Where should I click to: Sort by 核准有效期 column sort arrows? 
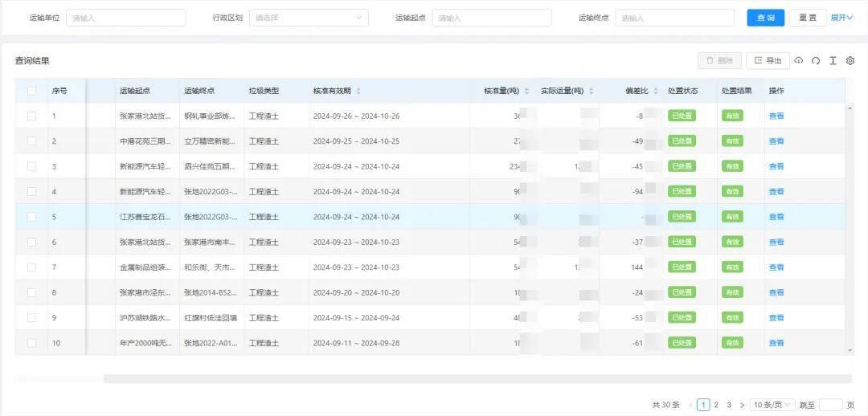pyautogui.click(x=358, y=92)
